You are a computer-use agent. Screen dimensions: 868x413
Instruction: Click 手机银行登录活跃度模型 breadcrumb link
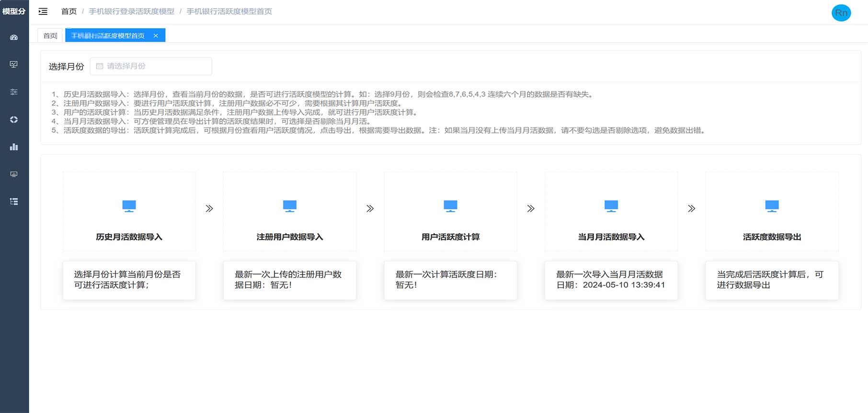coord(131,11)
